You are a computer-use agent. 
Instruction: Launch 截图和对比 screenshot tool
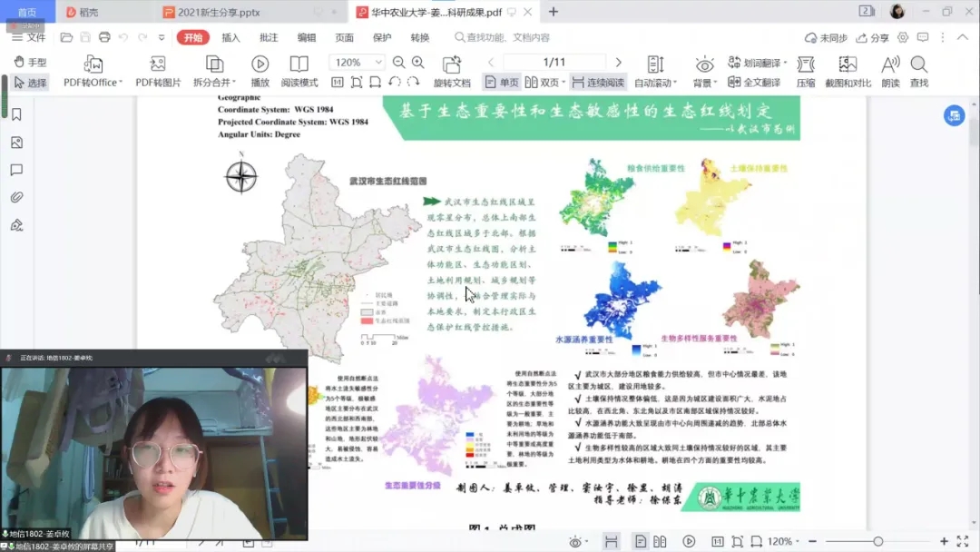(x=848, y=64)
